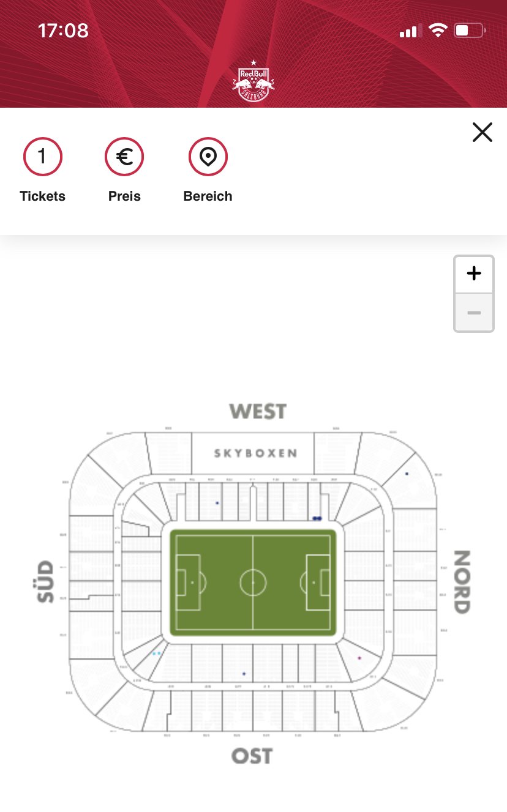This screenshot has width=507, height=812.
Task: Open the Tickets quantity selector circle
Action: click(x=42, y=157)
